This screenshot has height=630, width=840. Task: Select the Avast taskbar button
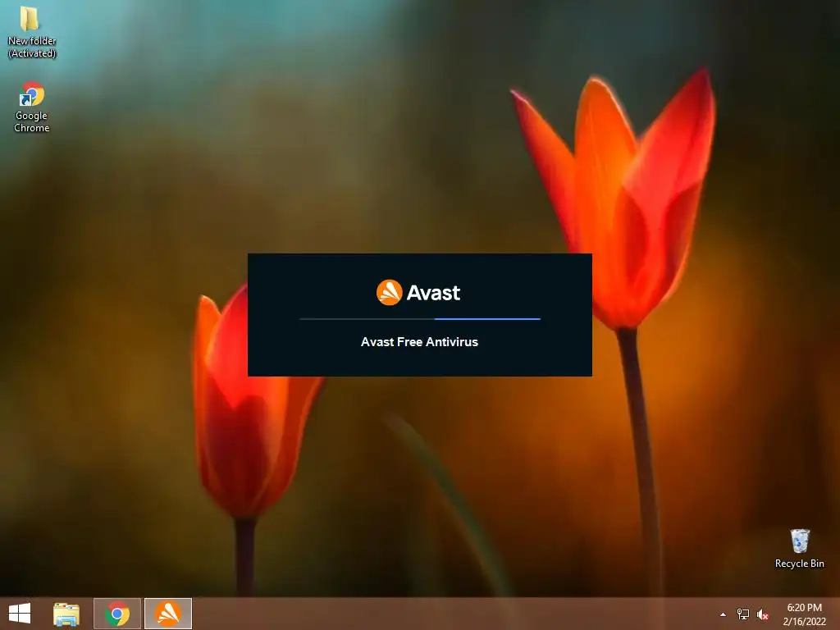click(168, 614)
